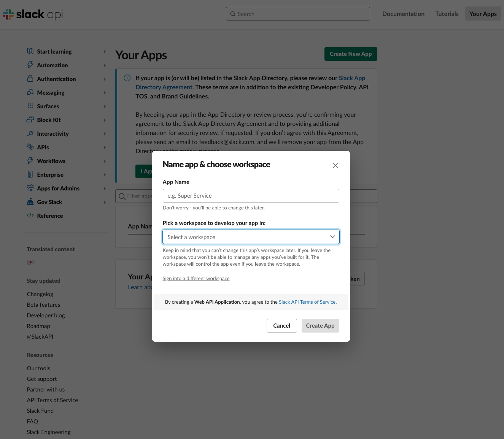Open the FAQ link
The height and width of the screenshot is (439, 504).
pyautogui.click(x=32, y=422)
